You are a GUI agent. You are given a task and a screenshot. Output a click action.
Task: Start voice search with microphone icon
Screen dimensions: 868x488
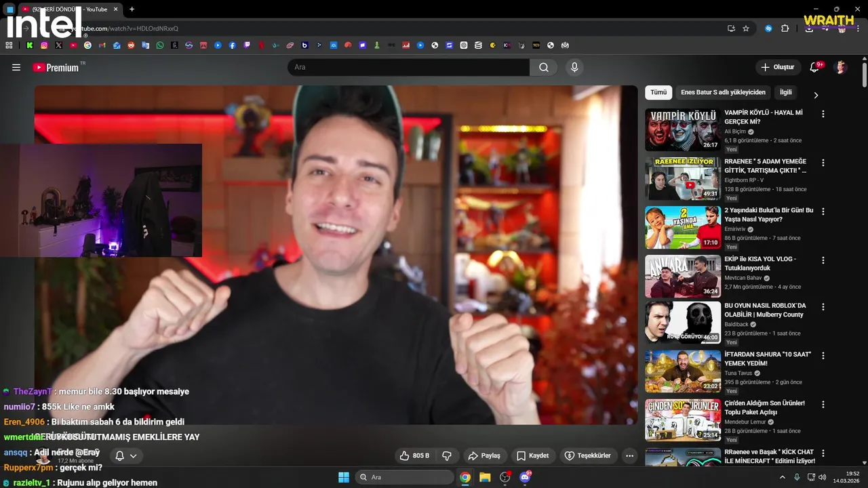[x=574, y=67]
